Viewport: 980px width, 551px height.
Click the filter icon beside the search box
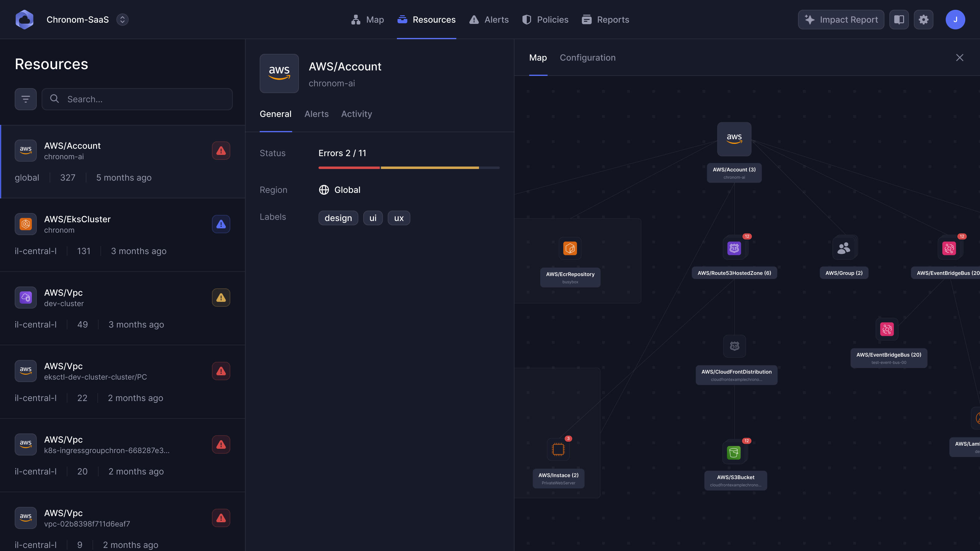pos(25,99)
